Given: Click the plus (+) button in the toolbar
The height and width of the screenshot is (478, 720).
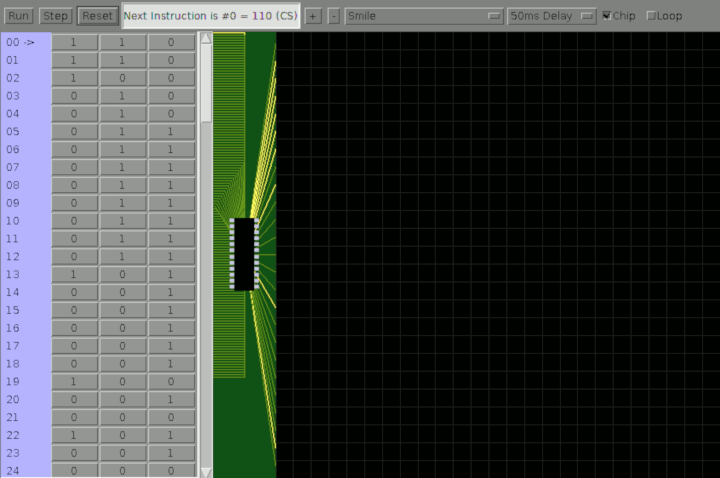Looking at the screenshot, I should tap(313, 16).
